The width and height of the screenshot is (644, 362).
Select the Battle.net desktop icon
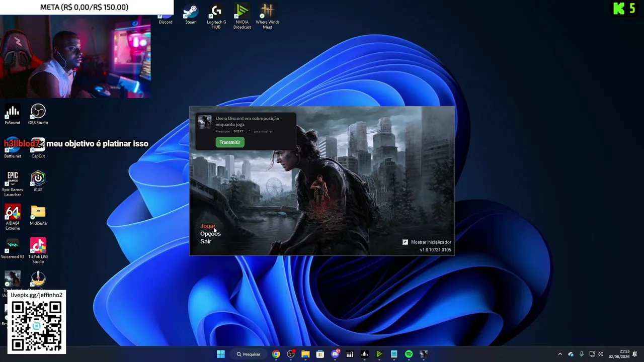tap(13, 148)
